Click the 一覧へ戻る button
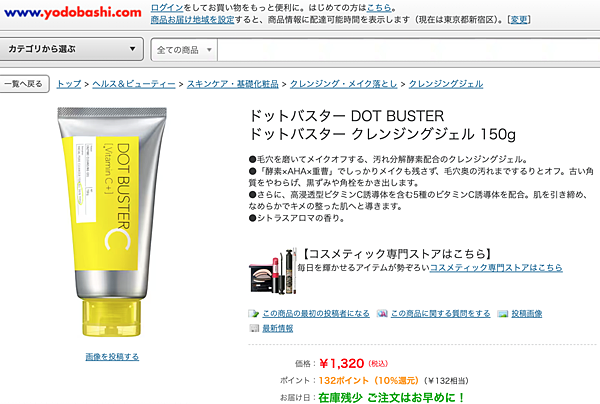This screenshot has height=404, width=600. (x=24, y=84)
